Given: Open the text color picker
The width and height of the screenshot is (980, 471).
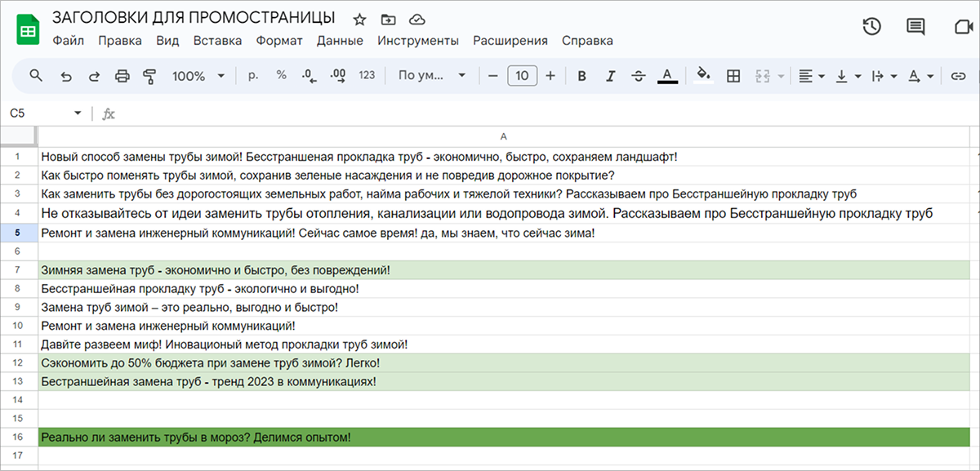Looking at the screenshot, I should (x=667, y=76).
